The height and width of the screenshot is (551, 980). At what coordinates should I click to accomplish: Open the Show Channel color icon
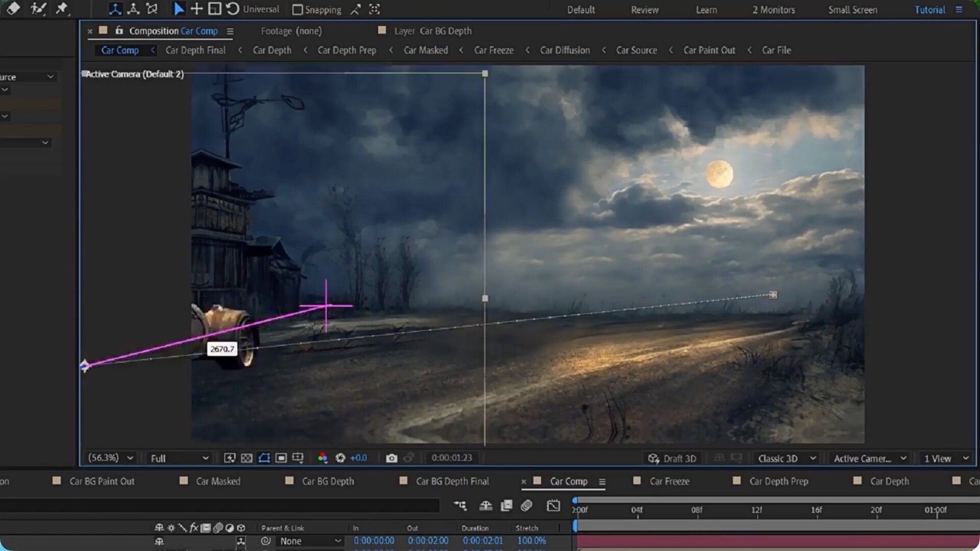coord(322,458)
